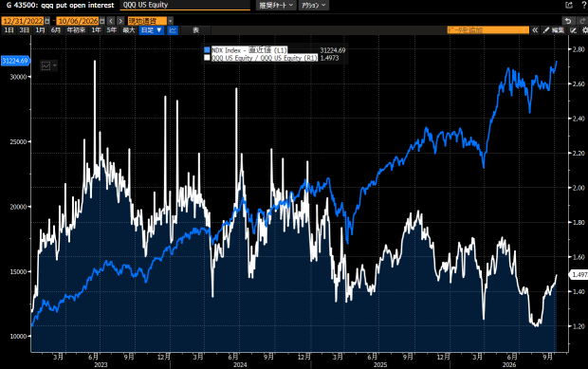Click the 2024 year label on the time axis
Viewport: 588px width, 369px height.
click(240, 365)
